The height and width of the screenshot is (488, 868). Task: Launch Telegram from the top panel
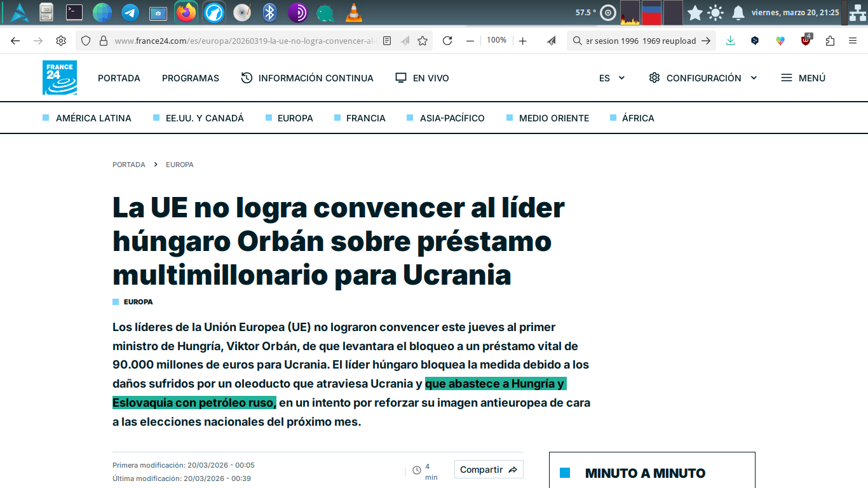(x=130, y=12)
